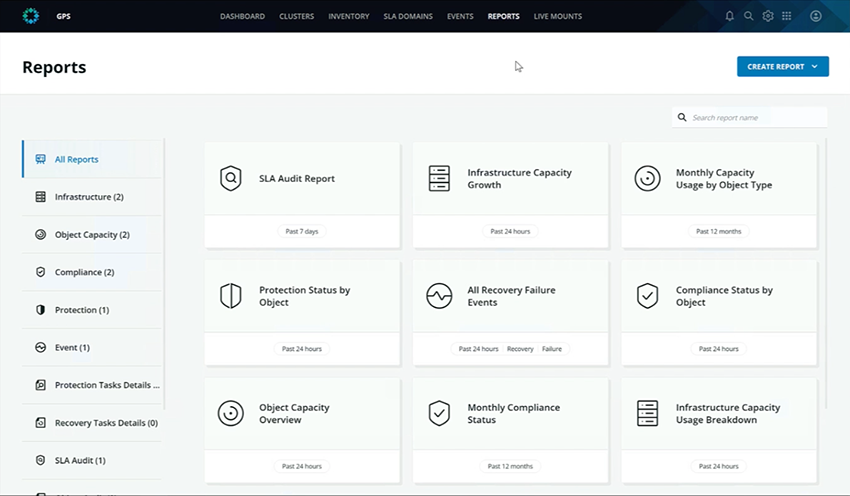
Task: Filter by Object Capacity (2) category label
Action: 92,235
